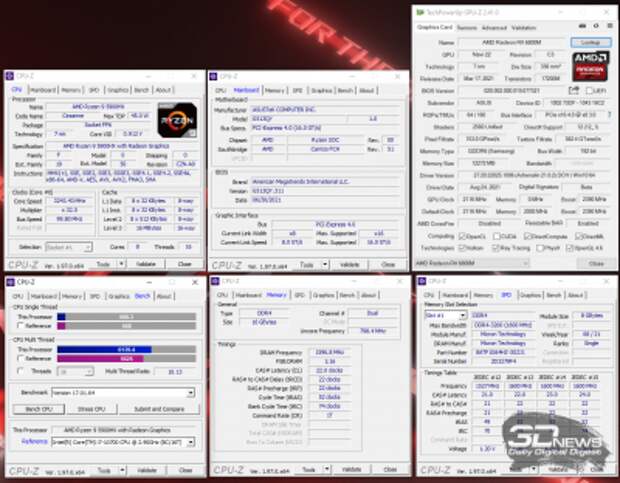Click Validate in the CPU-Z motherboard window
Screen dimensions: 620x483
pyautogui.click(x=350, y=264)
